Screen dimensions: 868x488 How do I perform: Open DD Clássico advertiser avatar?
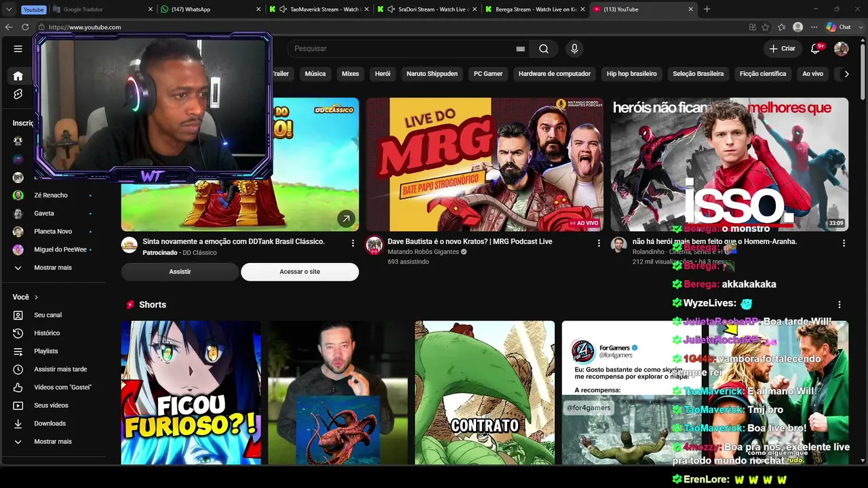130,245
